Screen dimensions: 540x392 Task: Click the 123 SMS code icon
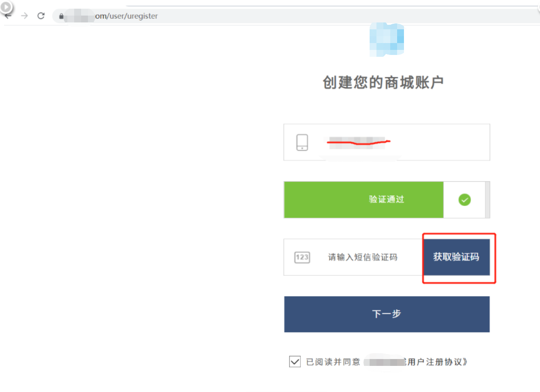click(302, 257)
